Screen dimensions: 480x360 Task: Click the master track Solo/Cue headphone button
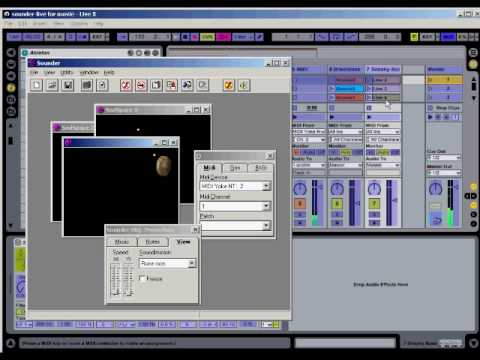click(x=436, y=220)
